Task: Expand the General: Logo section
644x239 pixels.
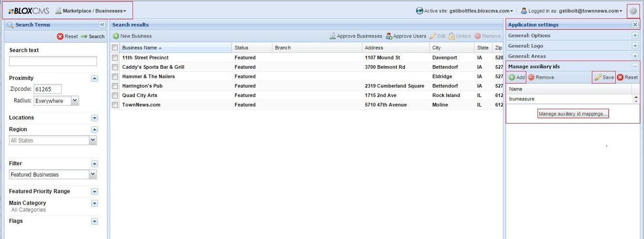Action: tap(635, 46)
